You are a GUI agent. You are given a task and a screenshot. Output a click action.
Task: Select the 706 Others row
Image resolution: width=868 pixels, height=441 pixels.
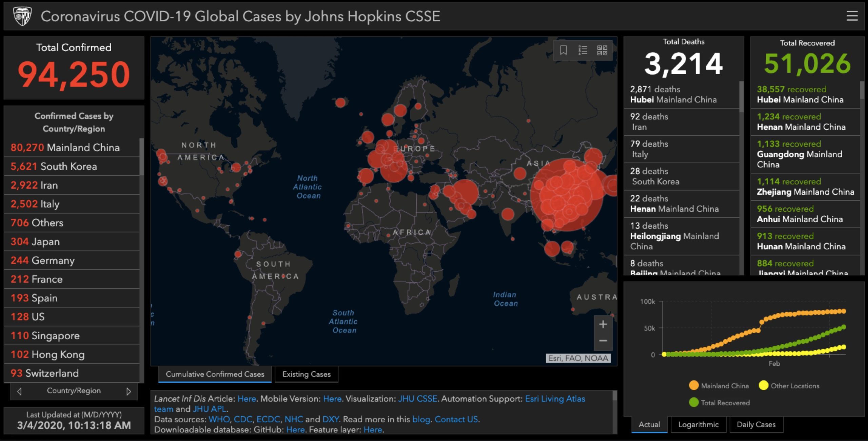pos(72,223)
